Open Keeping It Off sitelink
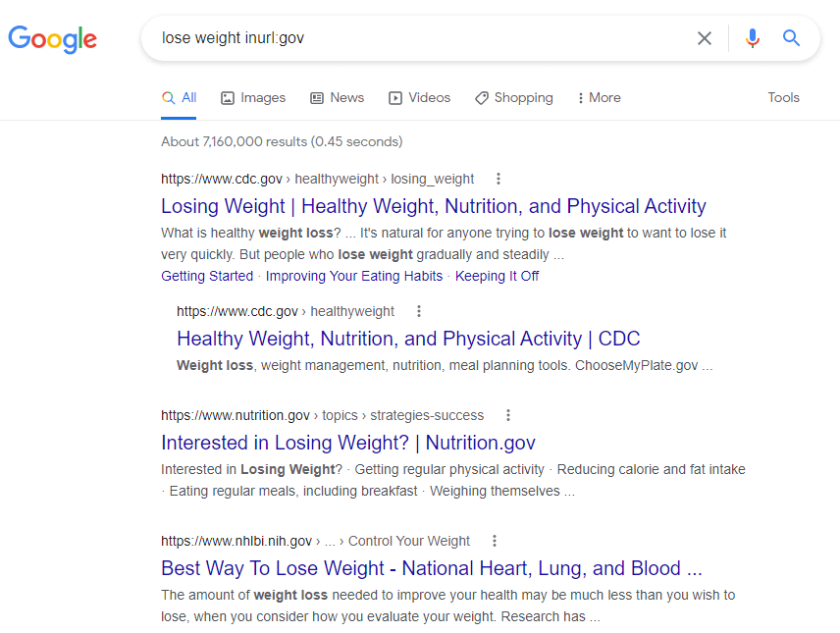 [x=497, y=276]
